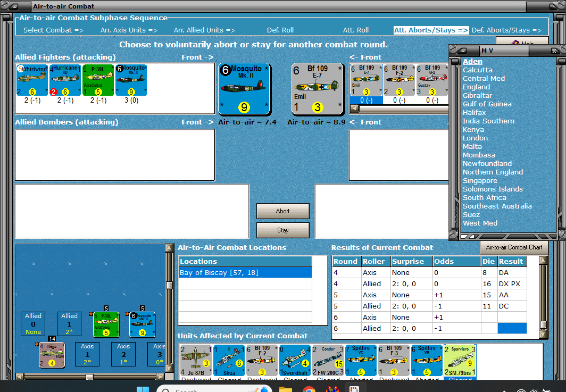
Task: Click the DX PX result cell
Action: (512, 283)
